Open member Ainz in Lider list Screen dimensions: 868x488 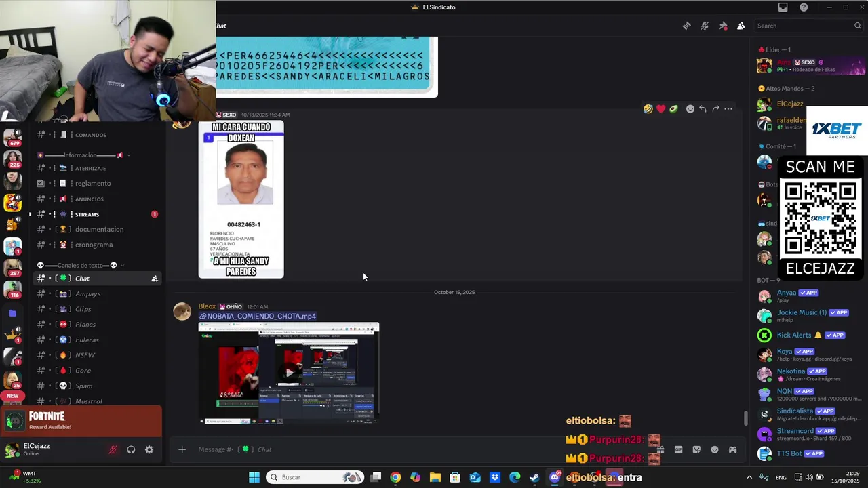810,65
